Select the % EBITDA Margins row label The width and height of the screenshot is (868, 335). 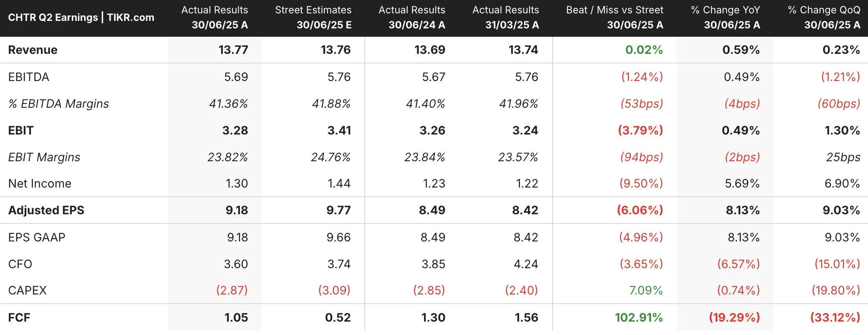58,104
